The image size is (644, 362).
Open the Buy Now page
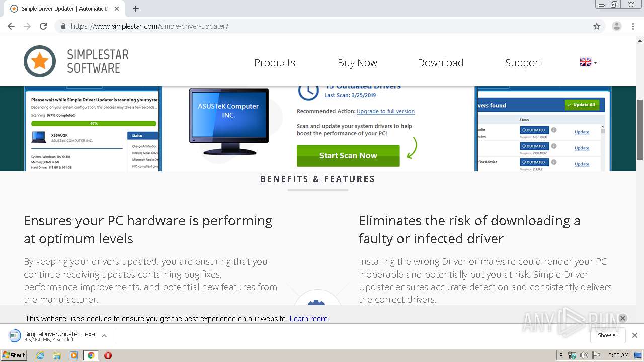[357, 63]
